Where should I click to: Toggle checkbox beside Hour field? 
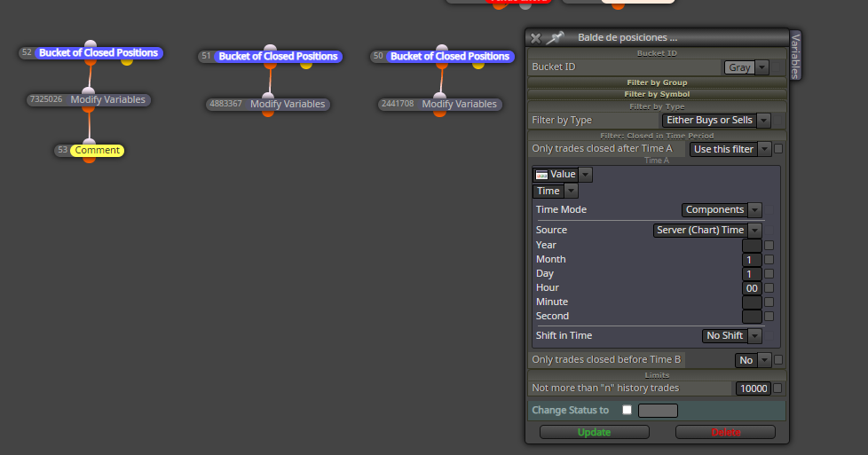tap(769, 288)
